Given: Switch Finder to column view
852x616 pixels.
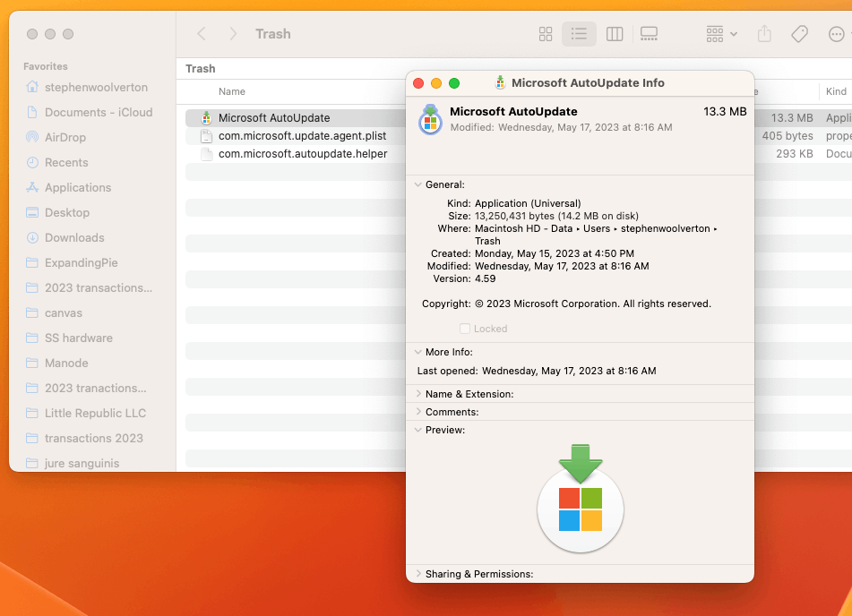Looking at the screenshot, I should point(615,34).
